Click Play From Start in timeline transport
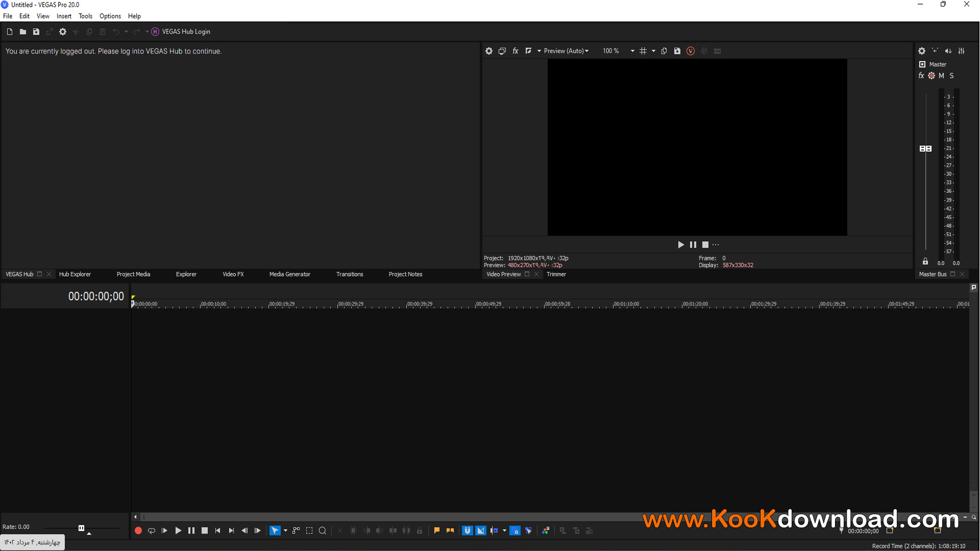Screen dimensions: 980x551 (x=165, y=531)
